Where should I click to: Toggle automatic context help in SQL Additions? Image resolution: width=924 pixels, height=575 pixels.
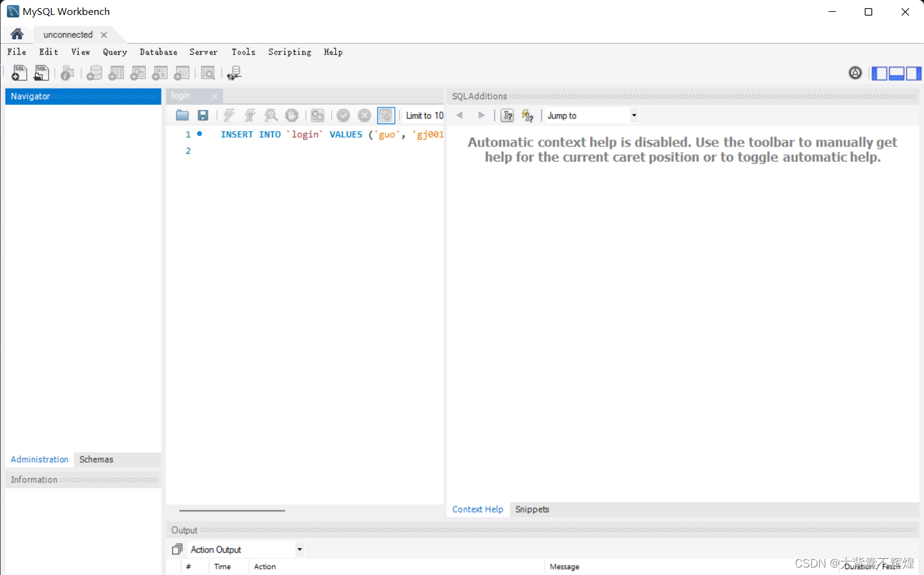click(x=527, y=115)
